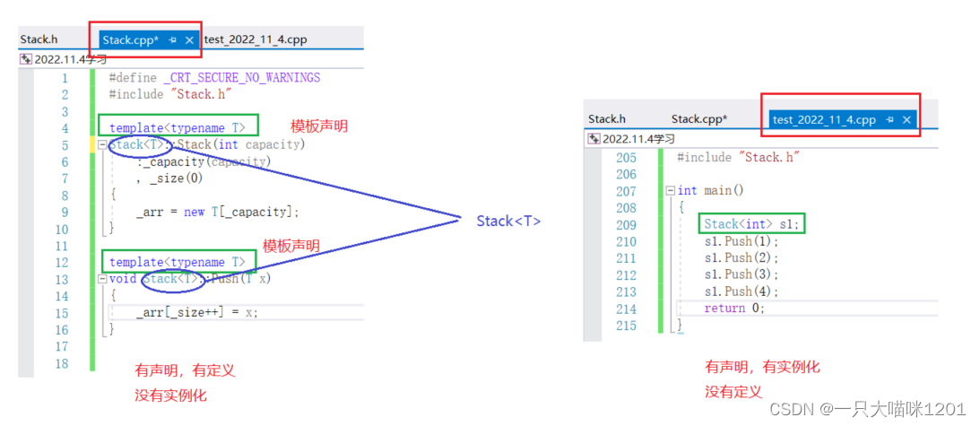Click the _arr = new T[_capacity]; statement
This screenshot has width=980, height=426.
(x=218, y=212)
